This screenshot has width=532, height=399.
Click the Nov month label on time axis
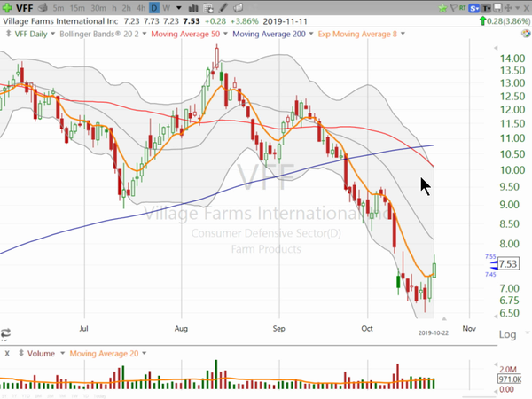click(469, 328)
